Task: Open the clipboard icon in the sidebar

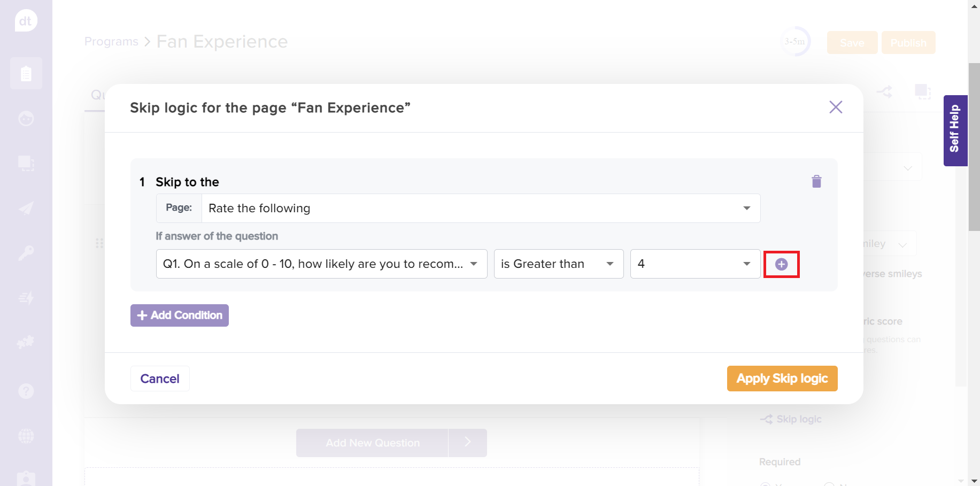Action: [26, 73]
